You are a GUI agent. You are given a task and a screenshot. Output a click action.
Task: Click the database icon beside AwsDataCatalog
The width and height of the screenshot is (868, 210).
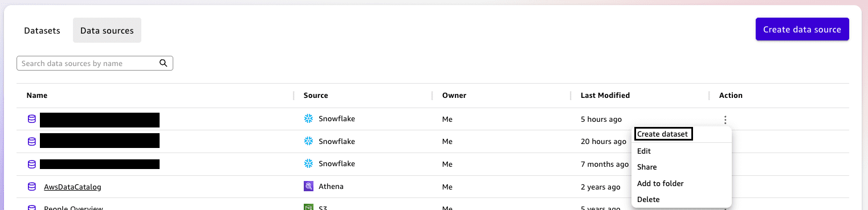tap(32, 187)
